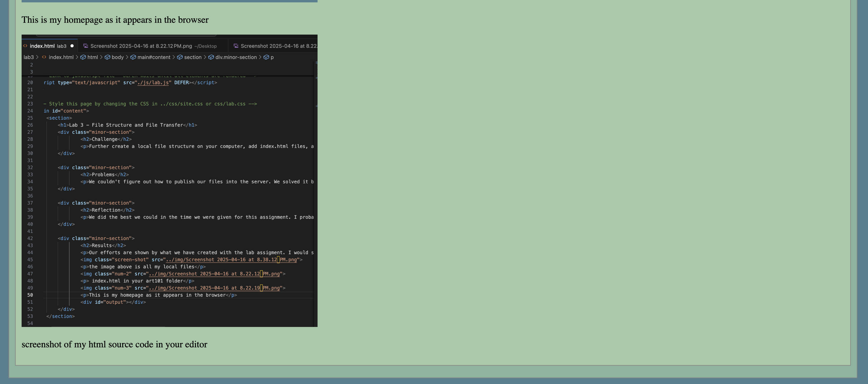Click the 'the image above is all my local files' line

[143, 267]
